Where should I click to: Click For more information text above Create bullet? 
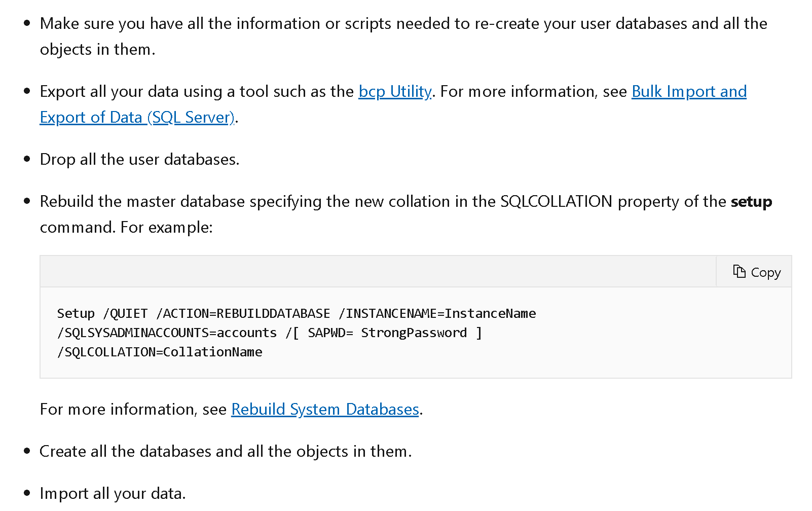click(x=133, y=409)
